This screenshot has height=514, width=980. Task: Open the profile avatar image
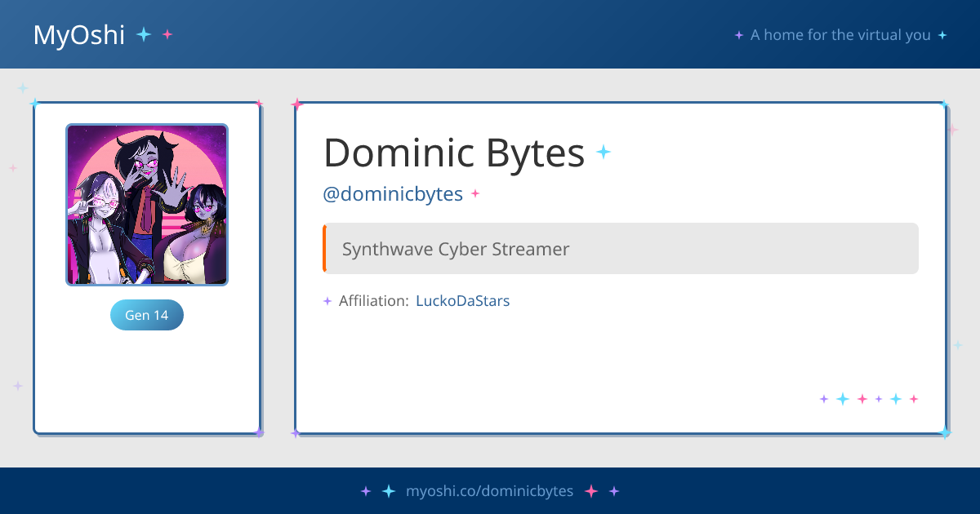coord(147,205)
